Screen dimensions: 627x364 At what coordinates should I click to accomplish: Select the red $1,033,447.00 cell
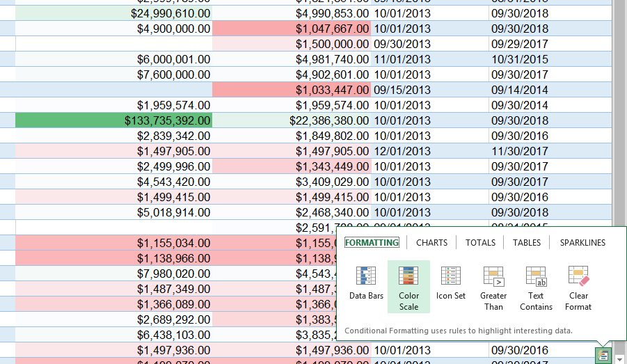[292, 90]
